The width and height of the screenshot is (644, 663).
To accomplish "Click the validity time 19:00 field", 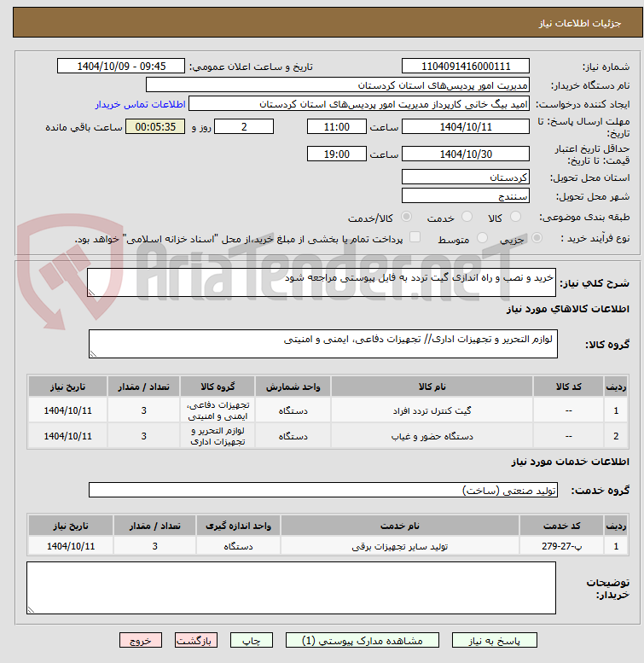I will (x=336, y=154).
